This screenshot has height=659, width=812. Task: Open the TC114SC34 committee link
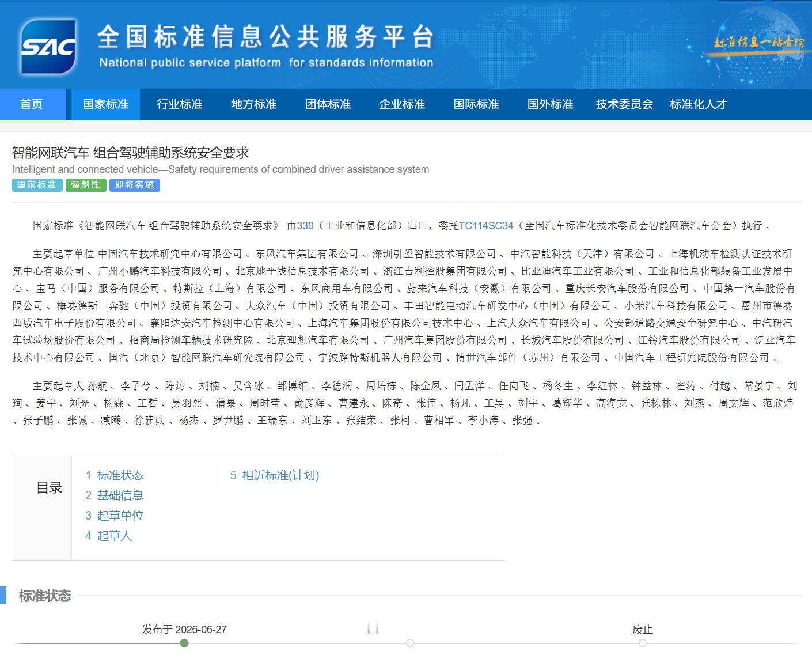tap(486, 226)
